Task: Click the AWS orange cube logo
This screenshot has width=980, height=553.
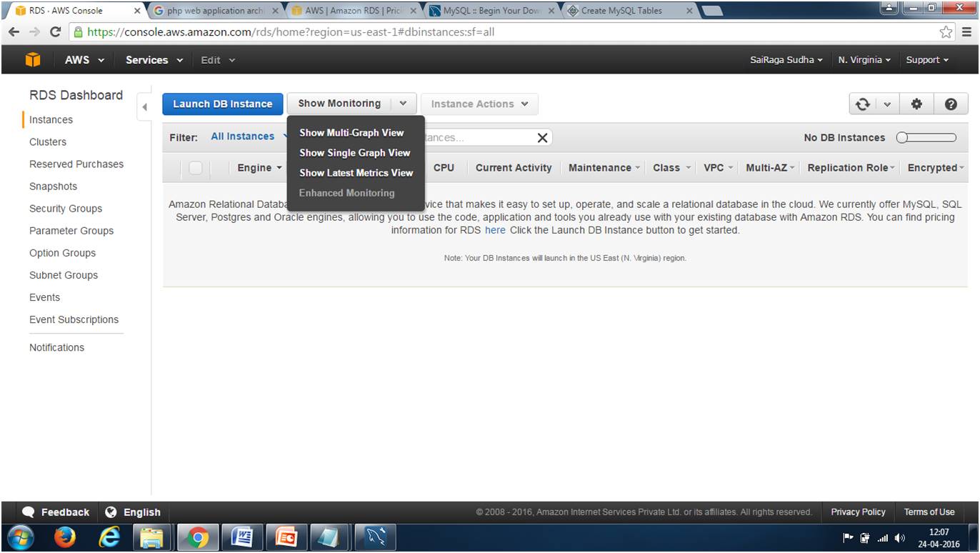Action: tap(33, 60)
